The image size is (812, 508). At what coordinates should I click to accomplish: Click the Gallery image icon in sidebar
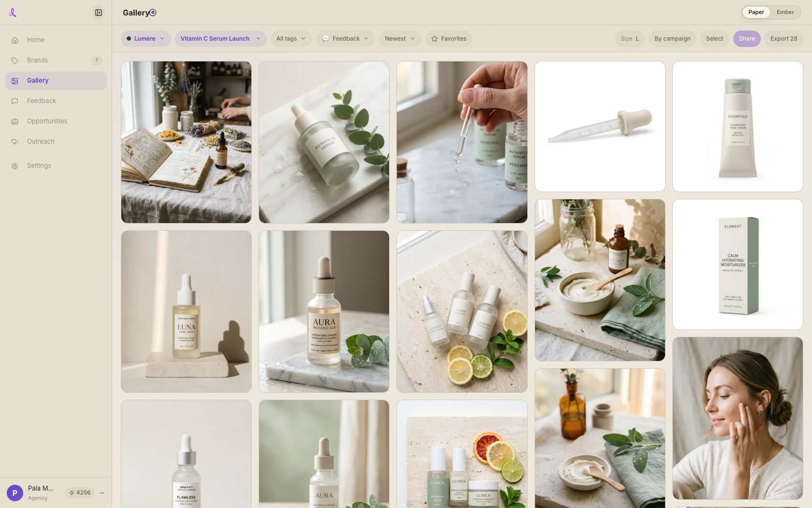(x=15, y=81)
